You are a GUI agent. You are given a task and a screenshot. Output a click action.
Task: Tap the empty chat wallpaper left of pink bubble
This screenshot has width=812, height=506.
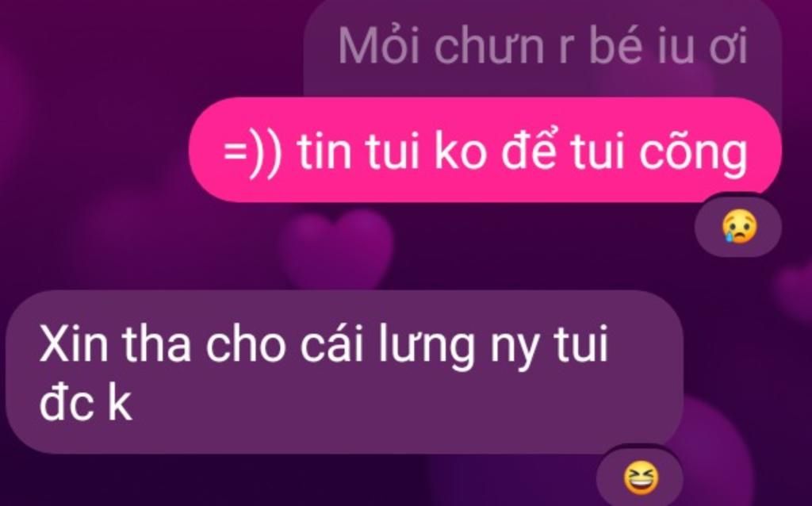(94, 150)
